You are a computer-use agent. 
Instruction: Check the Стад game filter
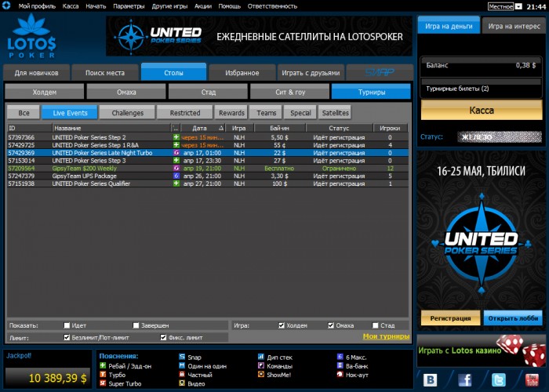click(x=376, y=325)
